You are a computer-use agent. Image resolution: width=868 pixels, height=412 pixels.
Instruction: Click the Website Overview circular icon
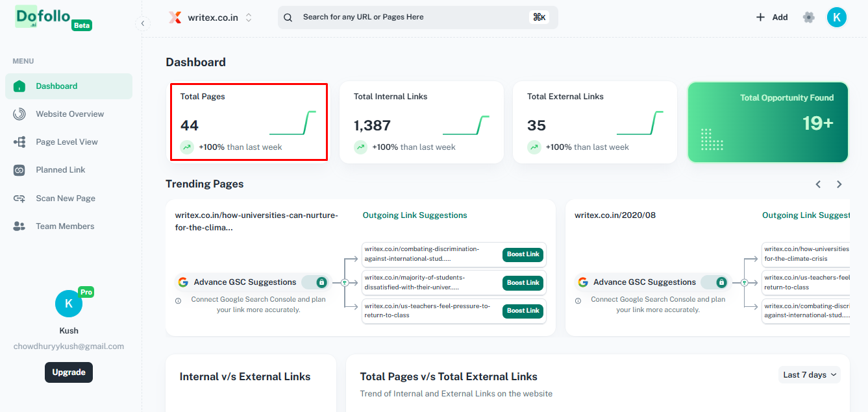[x=19, y=114]
